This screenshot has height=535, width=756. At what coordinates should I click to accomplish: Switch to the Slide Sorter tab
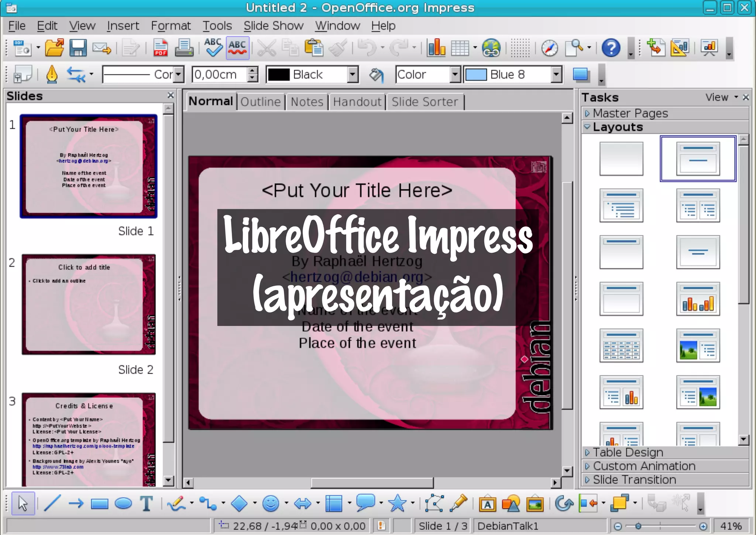tap(425, 102)
